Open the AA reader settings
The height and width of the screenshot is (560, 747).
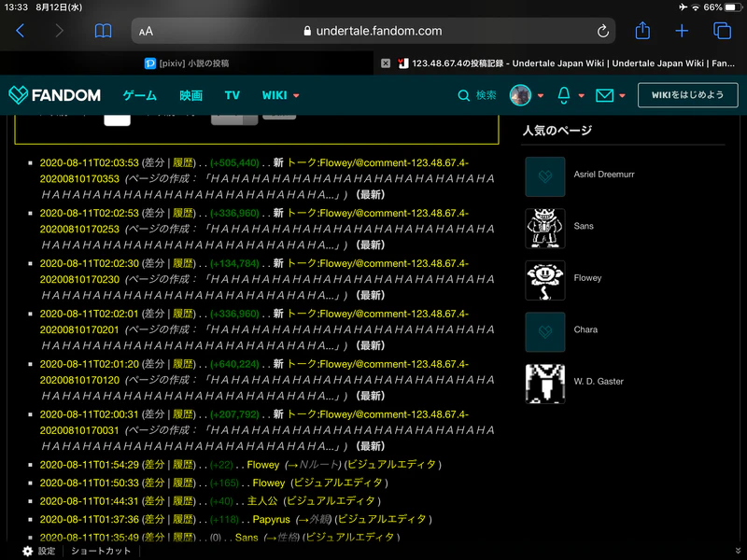[146, 32]
